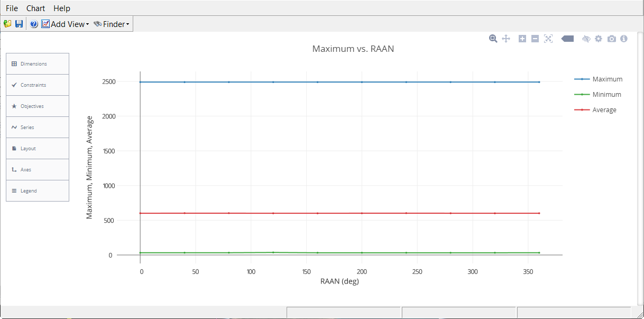The image size is (644, 319).
Task: Open the File menu
Action: 12,8
